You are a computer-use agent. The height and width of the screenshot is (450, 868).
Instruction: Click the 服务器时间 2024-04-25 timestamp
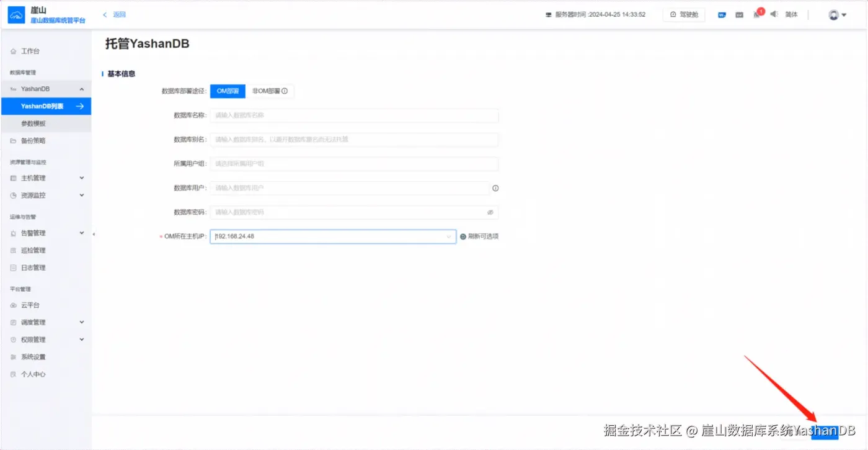point(600,15)
